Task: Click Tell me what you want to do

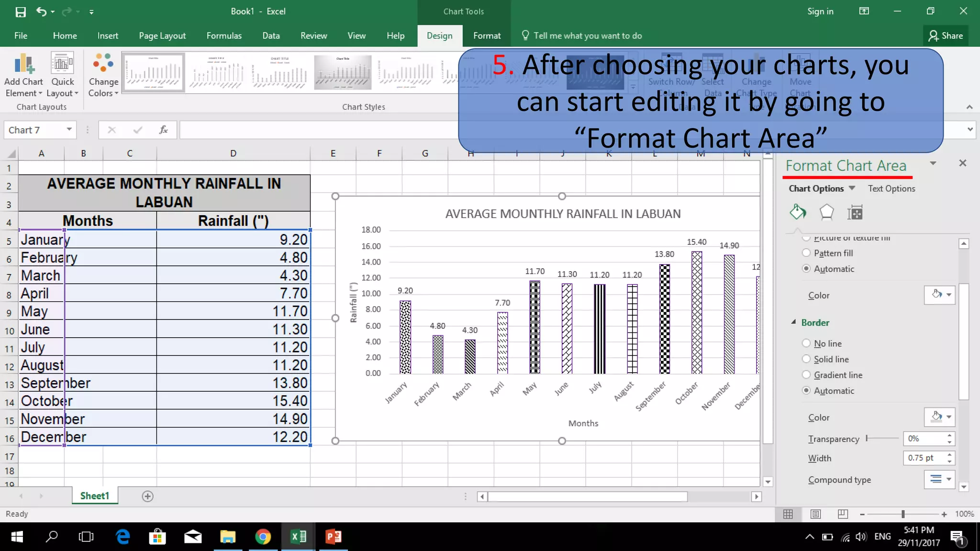Action: pyautogui.click(x=587, y=36)
